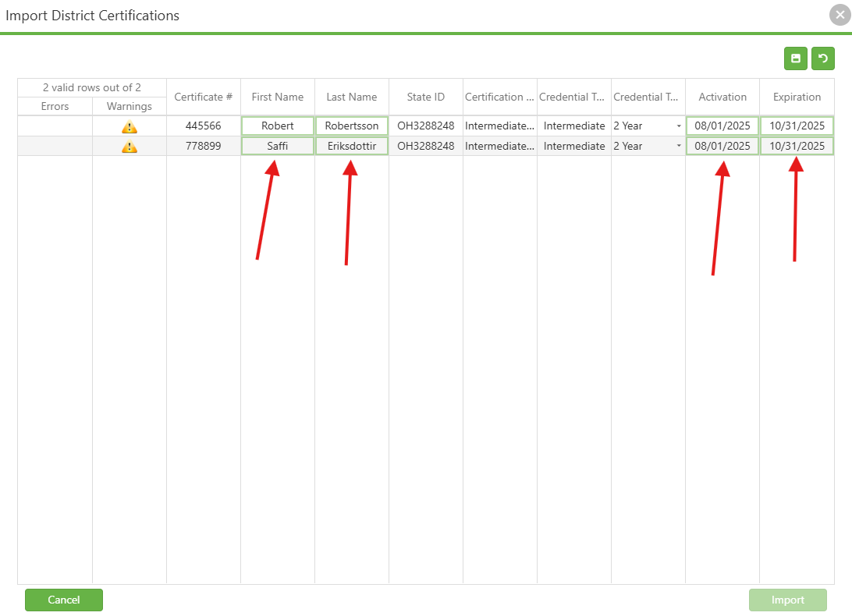Click the Certification column header
Screen dimensions: 852x616
(x=500, y=97)
